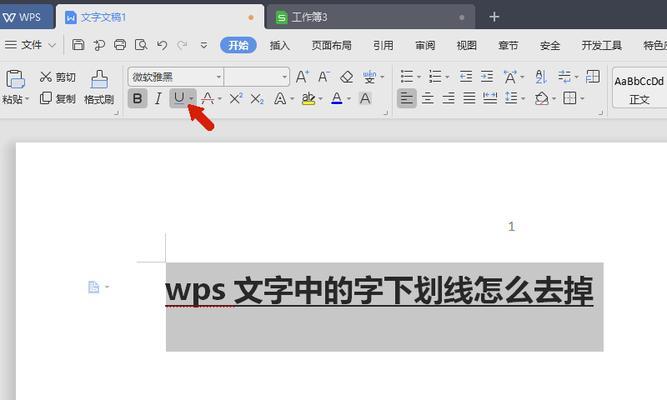
Task: Open paragraph shading color options
Action: [x=553, y=99]
